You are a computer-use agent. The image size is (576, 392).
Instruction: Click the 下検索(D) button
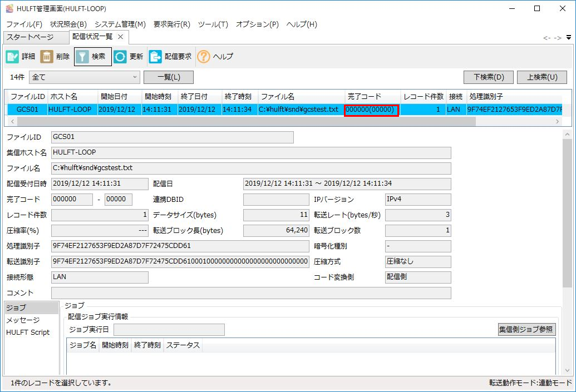click(x=489, y=77)
